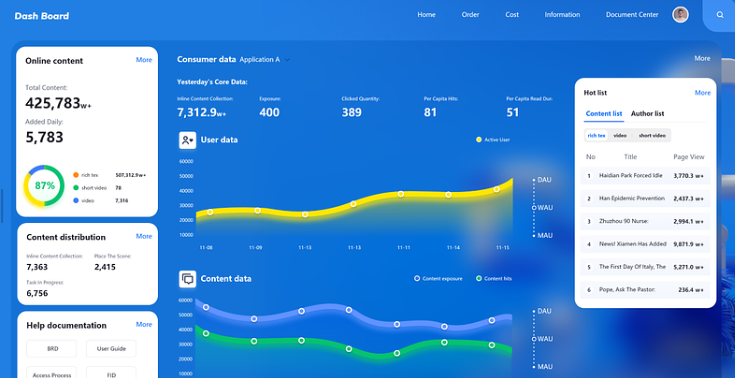Viewport: 735px width, 378px height.
Task: Click the Dash Board logo
Action: click(x=42, y=16)
